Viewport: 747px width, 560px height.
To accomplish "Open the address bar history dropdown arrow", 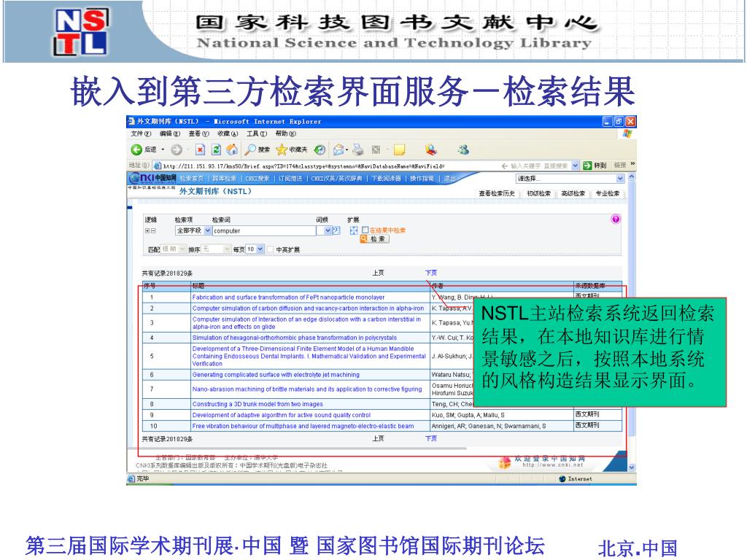I will point(575,166).
